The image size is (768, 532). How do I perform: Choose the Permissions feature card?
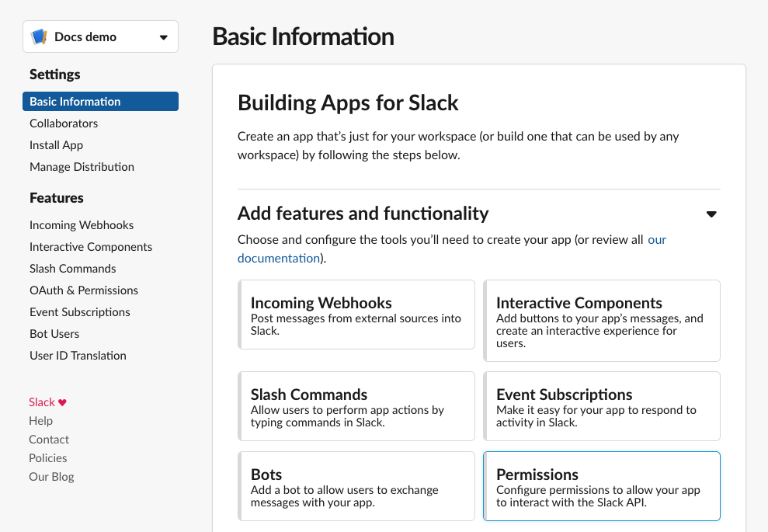pyautogui.click(x=602, y=486)
